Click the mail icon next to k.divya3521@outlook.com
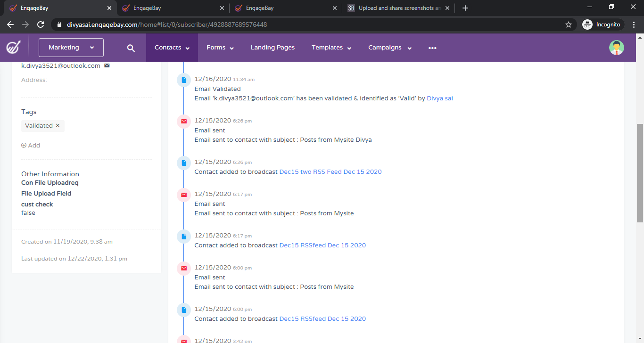Screen dimensions: 644x343 pyautogui.click(x=107, y=65)
